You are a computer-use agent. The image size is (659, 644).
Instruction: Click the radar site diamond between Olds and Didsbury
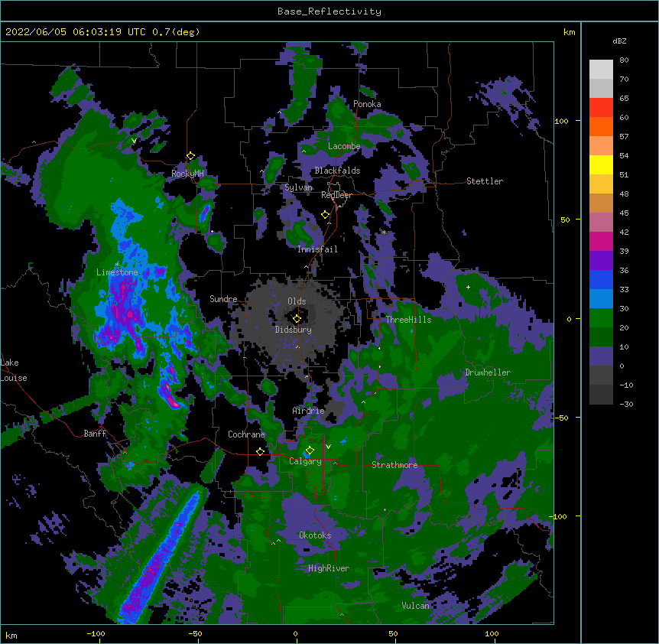tap(297, 319)
